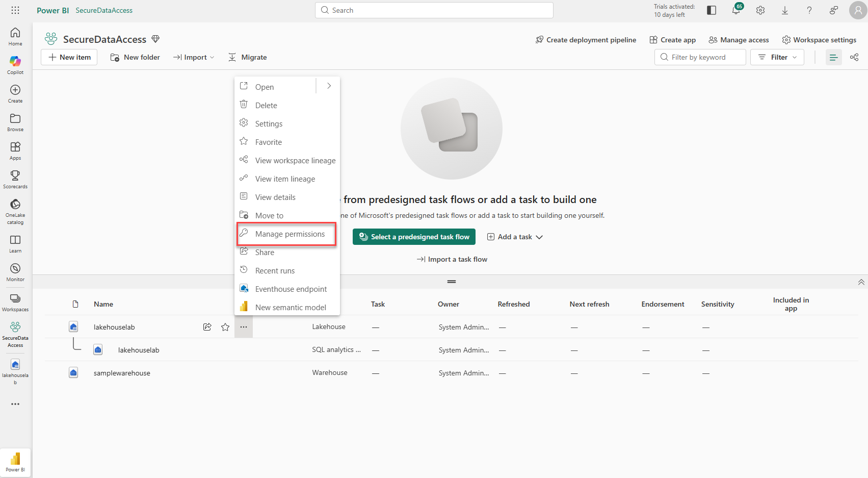Click Select a predesigned task flow
This screenshot has height=478, width=868.
(x=414, y=237)
